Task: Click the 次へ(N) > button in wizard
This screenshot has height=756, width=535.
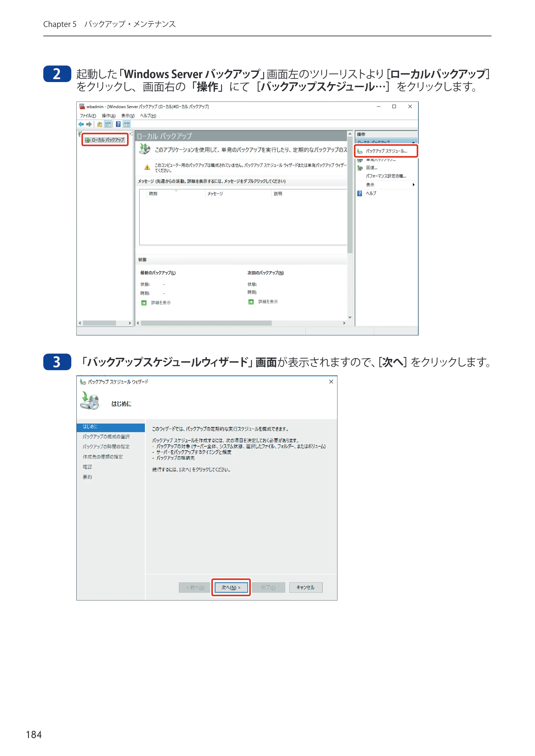Action: pos(231,587)
